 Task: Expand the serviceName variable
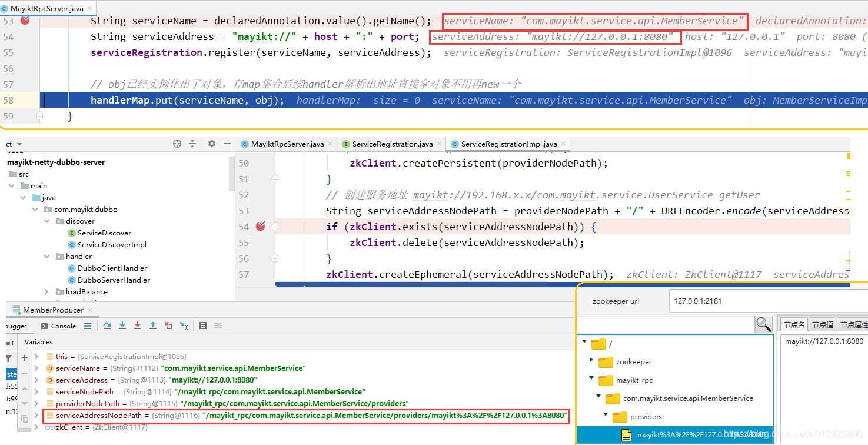36,368
